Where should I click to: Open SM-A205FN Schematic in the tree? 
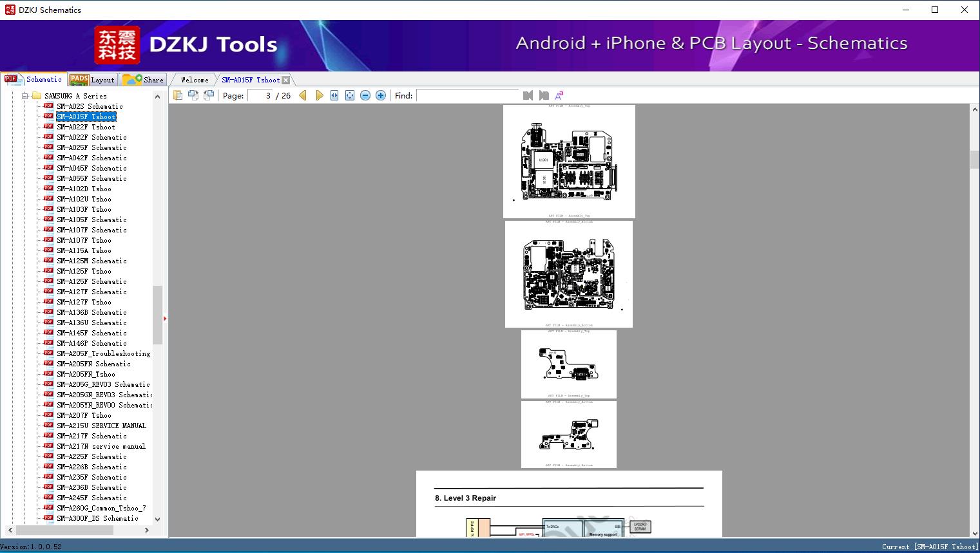pos(93,364)
